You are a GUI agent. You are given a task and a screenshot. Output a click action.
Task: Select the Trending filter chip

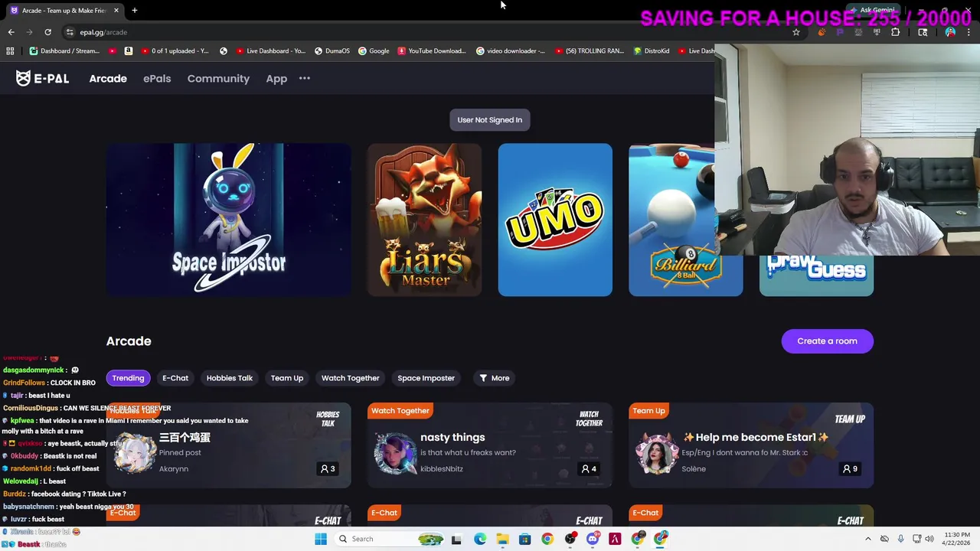point(128,378)
